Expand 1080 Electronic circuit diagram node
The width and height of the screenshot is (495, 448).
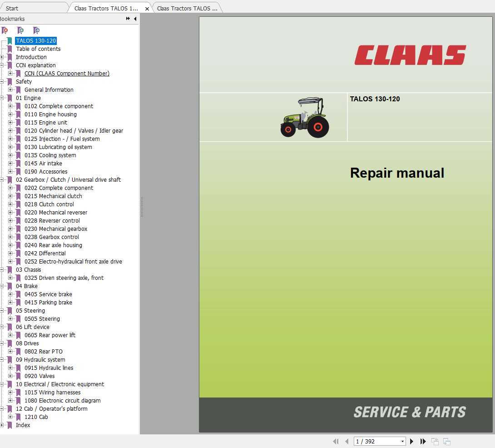(10, 401)
